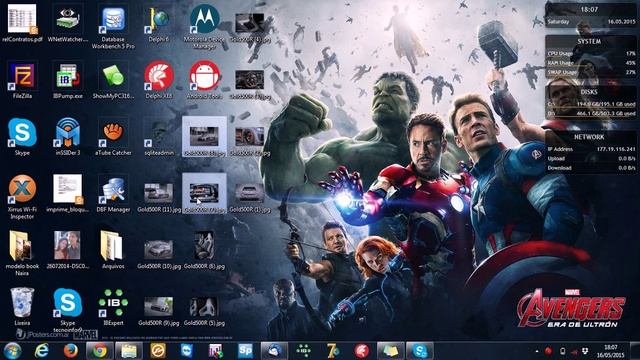Click the DISKS gadget panel
The height and width of the screenshot is (360, 640).
coord(590,102)
